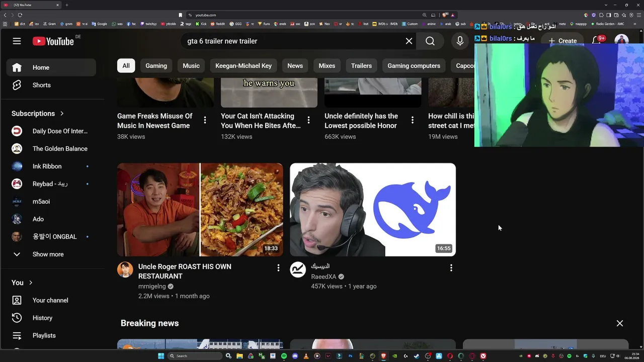Select the Keegan-Michael Key chip
Image resolution: width=644 pixels, height=362 pixels.
244,66
